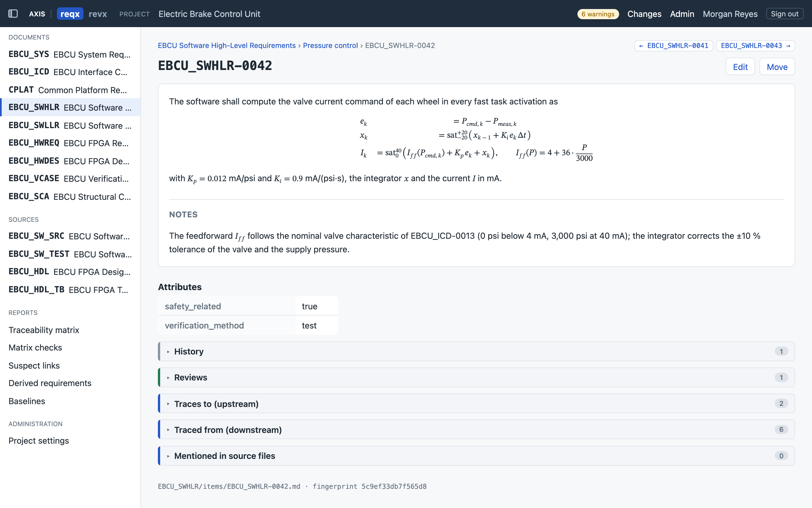812x508 pixels.
Task: Open the 6 warnings badge
Action: [x=598, y=14]
